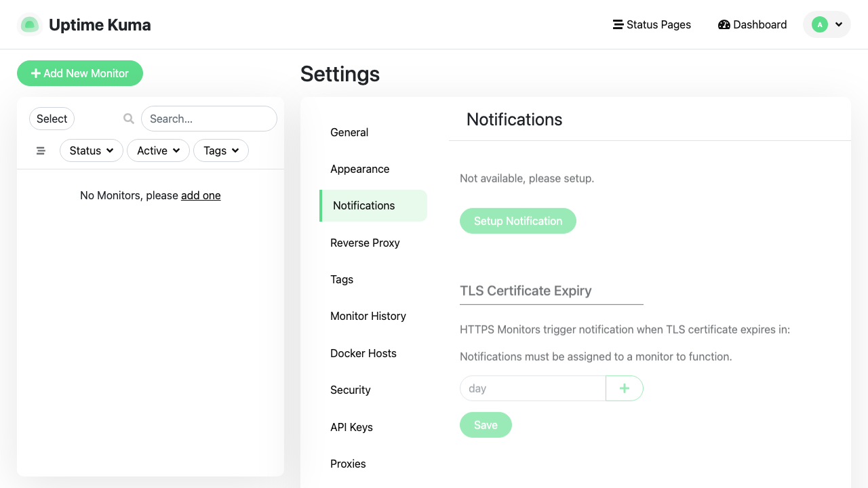868x488 pixels.
Task: Click the Uptime Kuma logo icon
Action: [x=29, y=24]
